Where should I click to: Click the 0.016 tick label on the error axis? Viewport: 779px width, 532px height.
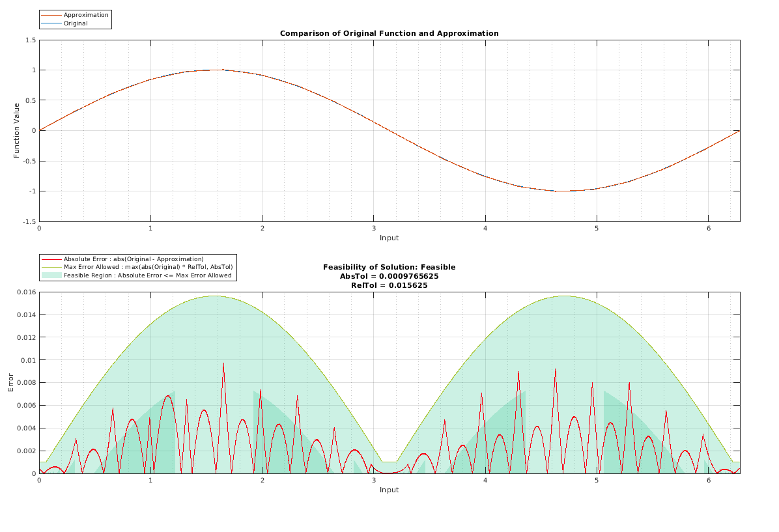[x=26, y=292]
